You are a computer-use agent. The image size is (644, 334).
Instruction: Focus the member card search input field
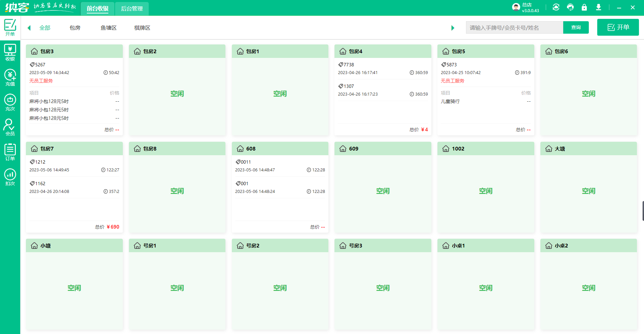pyautogui.click(x=514, y=28)
